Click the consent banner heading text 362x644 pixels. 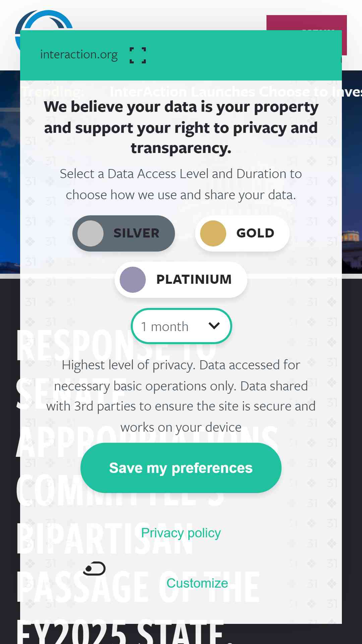[x=181, y=127]
